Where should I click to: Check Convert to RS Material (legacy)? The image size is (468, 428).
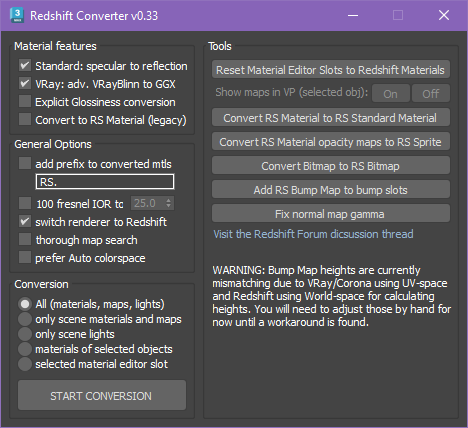tap(25, 120)
